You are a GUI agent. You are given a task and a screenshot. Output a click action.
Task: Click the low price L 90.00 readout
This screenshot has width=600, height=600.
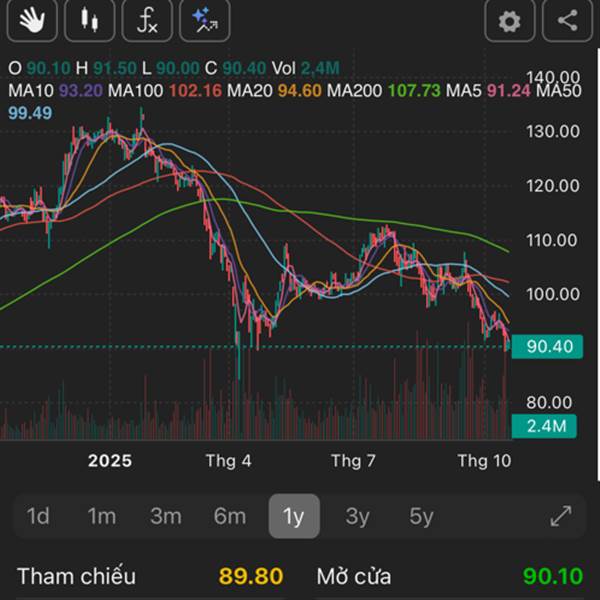(x=171, y=68)
